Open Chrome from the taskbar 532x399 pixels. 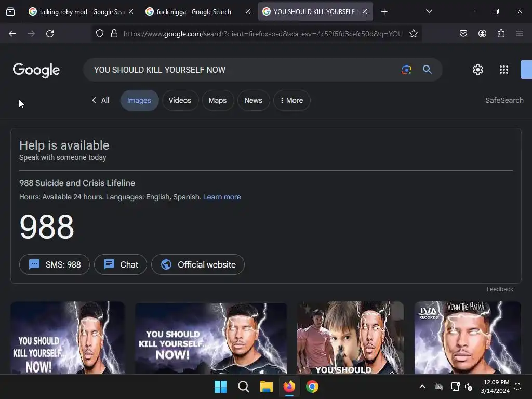pyautogui.click(x=312, y=387)
